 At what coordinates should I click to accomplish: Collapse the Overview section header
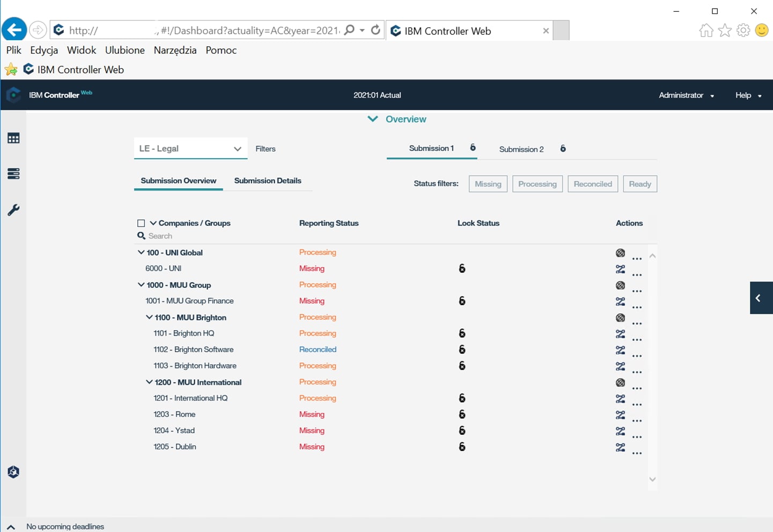(397, 119)
